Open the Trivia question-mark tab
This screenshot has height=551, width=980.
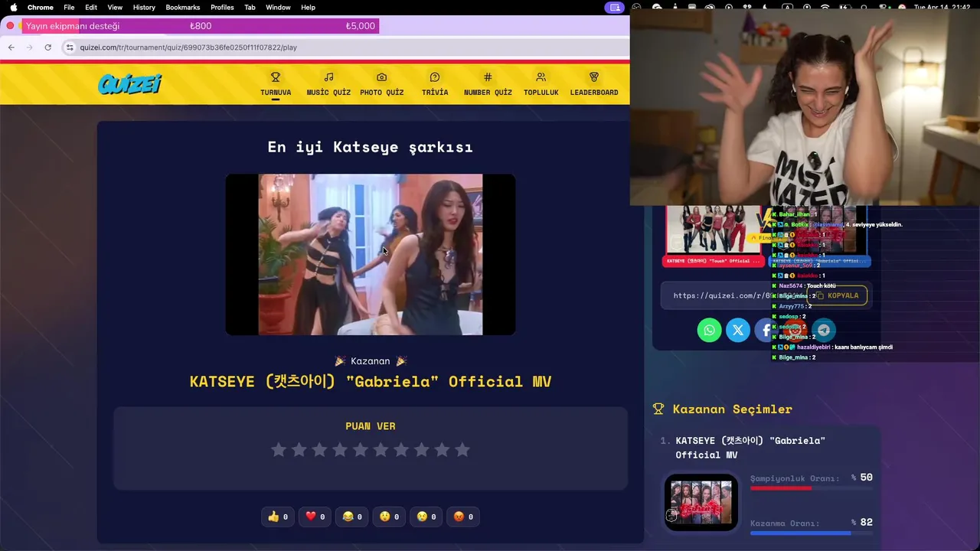click(x=435, y=84)
